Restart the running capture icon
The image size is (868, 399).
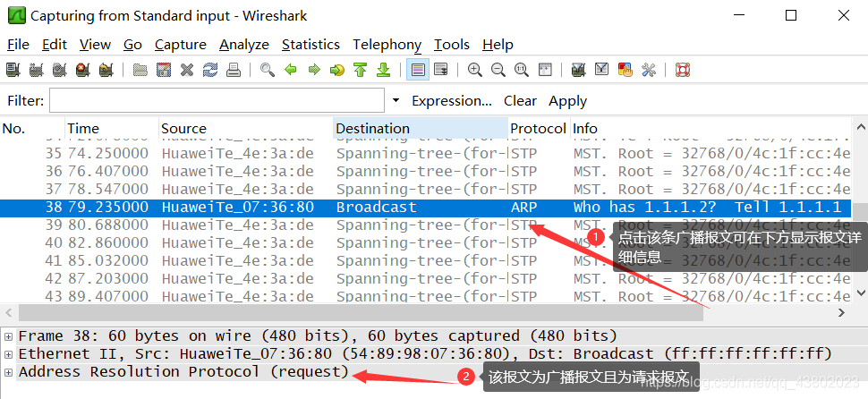pyautogui.click(x=106, y=70)
